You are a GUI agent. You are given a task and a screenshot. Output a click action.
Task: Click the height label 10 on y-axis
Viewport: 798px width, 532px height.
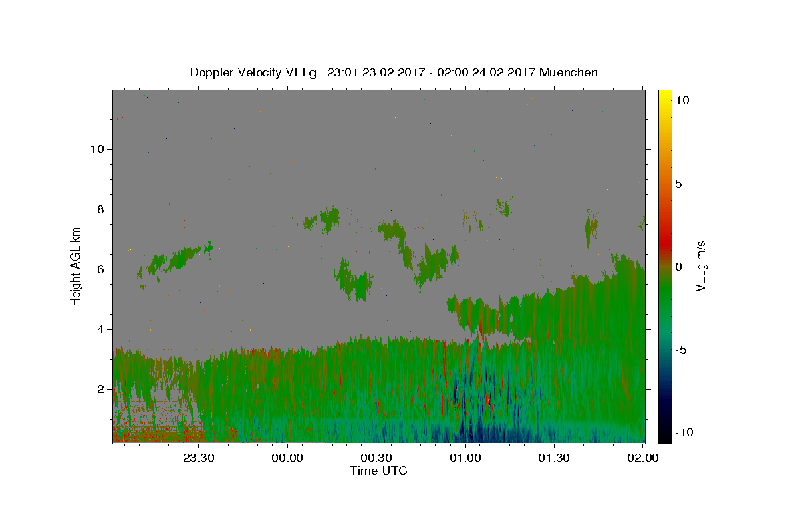[x=97, y=149]
